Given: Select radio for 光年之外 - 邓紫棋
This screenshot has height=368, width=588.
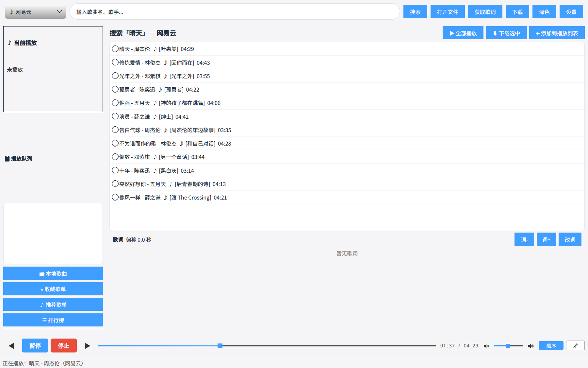Looking at the screenshot, I should (115, 76).
